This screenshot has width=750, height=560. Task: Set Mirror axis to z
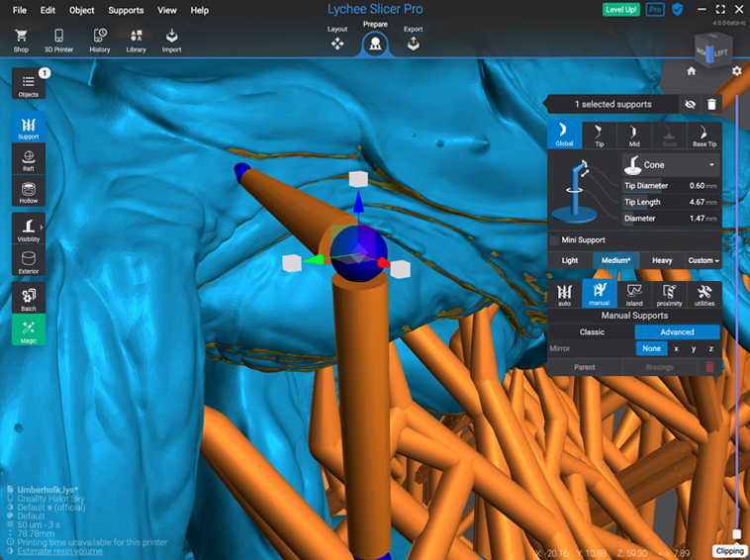tap(711, 348)
